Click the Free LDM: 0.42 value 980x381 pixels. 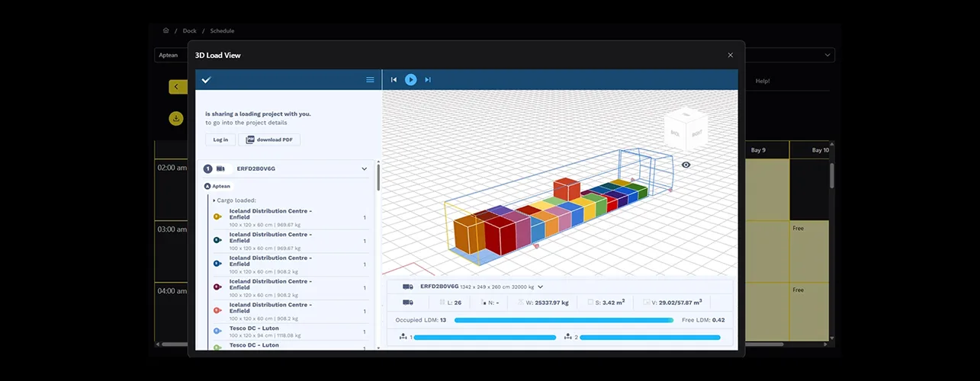pyautogui.click(x=702, y=320)
